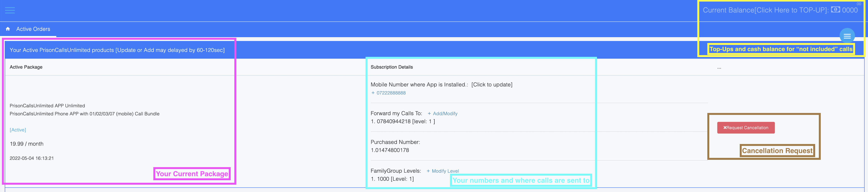Click the Active PrisonCallsUnlimited products panel title
Viewport: 868px width, 192px height.
click(117, 50)
